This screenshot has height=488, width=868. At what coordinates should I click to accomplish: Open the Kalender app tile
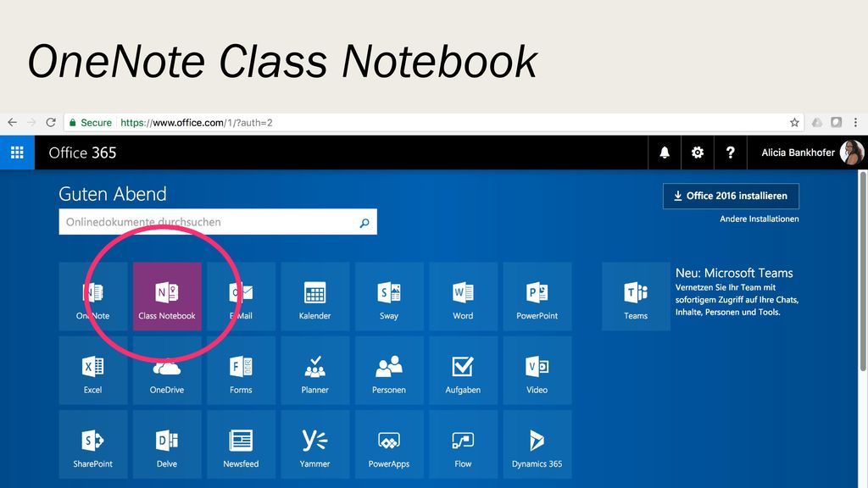pyautogui.click(x=315, y=297)
